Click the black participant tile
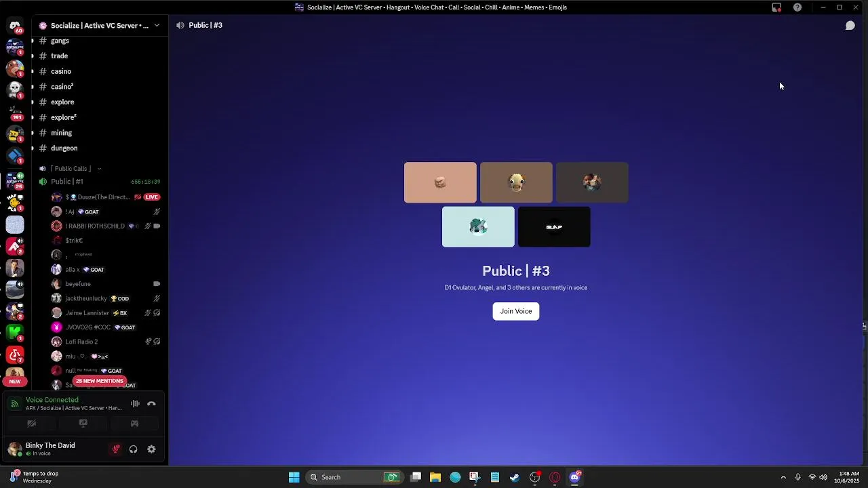The width and height of the screenshot is (868, 488). pyautogui.click(x=554, y=227)
